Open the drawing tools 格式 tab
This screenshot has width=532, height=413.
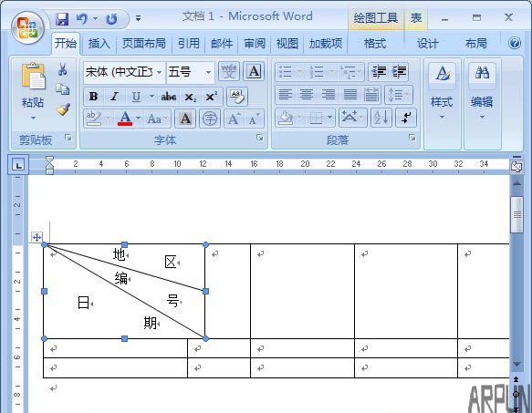pos(375,44)
